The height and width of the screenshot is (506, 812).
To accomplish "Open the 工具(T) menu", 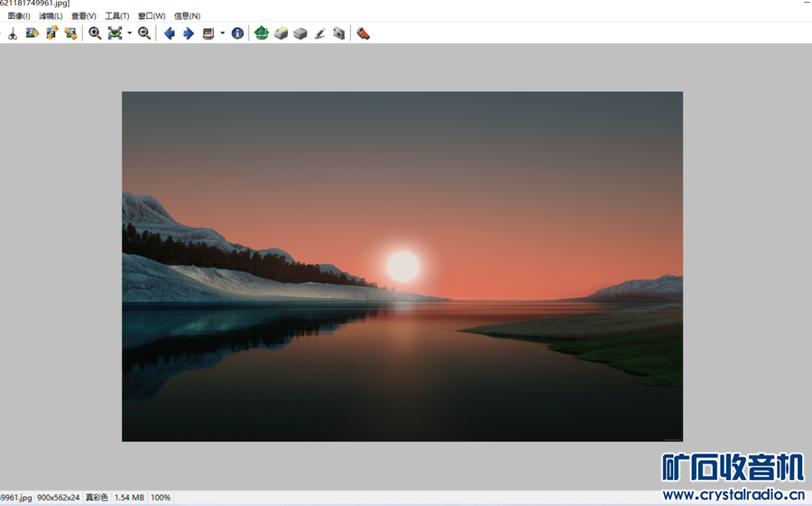I will click(117, 16).
